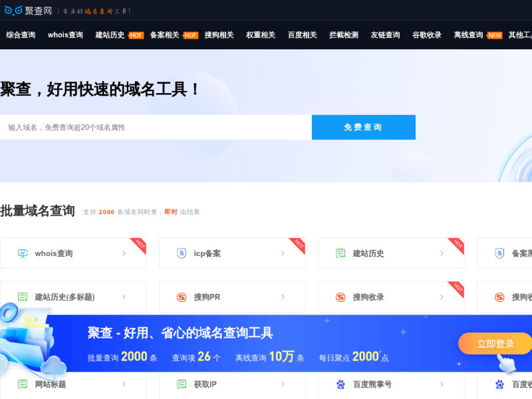Image resolution: width=532 pixels, height=399 pixels.
Task: Click the whois查询 card monitor icon
Action: [23, 253]
